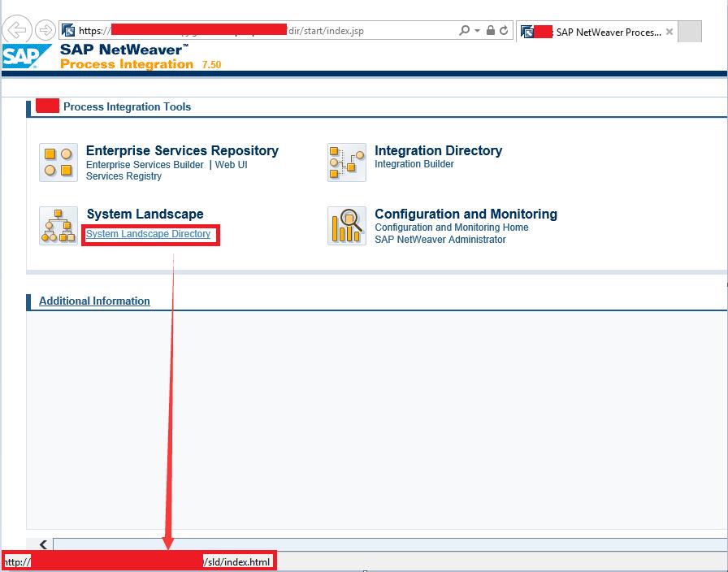Open the Web UI link
The height and width of the screenshot is (572, 728).
pyautogui.click(x=232, y=165)
